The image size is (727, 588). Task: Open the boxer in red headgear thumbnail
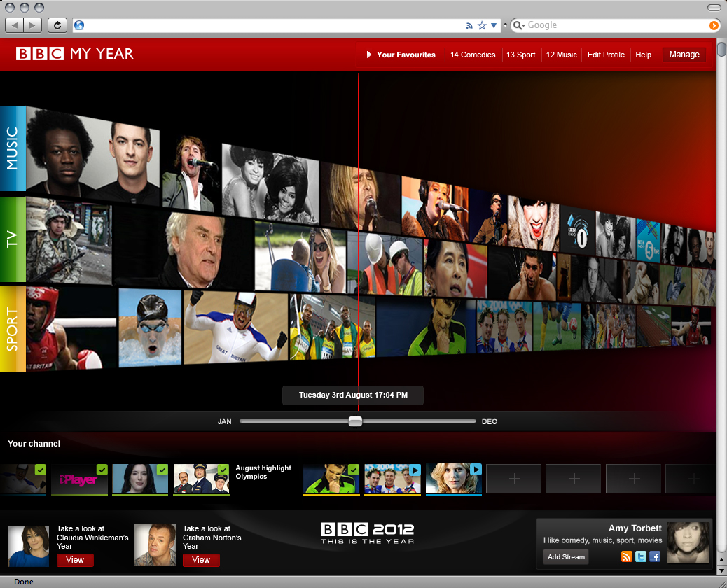tap(71, 328)
